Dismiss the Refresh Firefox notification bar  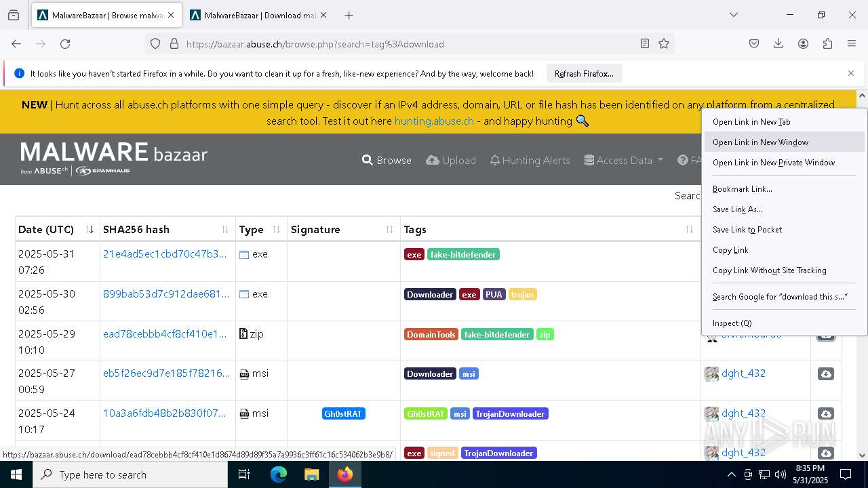pos(851,73)
